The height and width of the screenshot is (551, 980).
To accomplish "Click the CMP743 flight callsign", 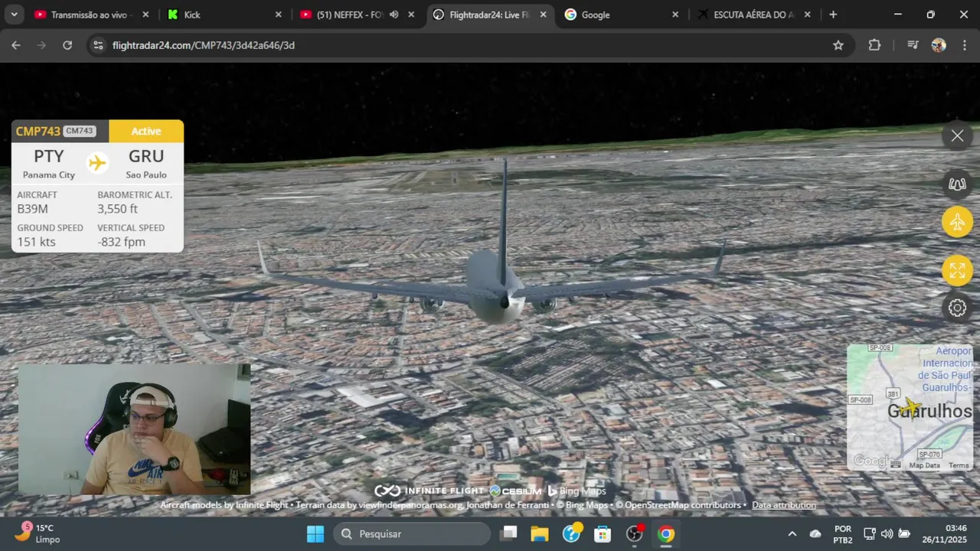I will point(38,131).
